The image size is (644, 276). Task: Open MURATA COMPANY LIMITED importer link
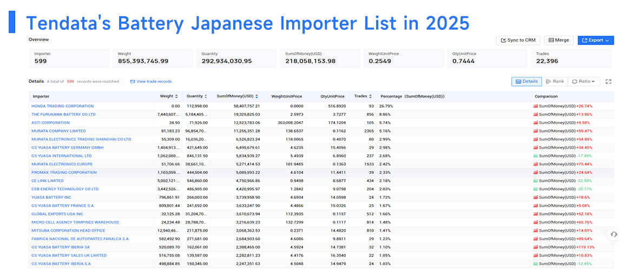pyautogui.click(x=59, y=131)
